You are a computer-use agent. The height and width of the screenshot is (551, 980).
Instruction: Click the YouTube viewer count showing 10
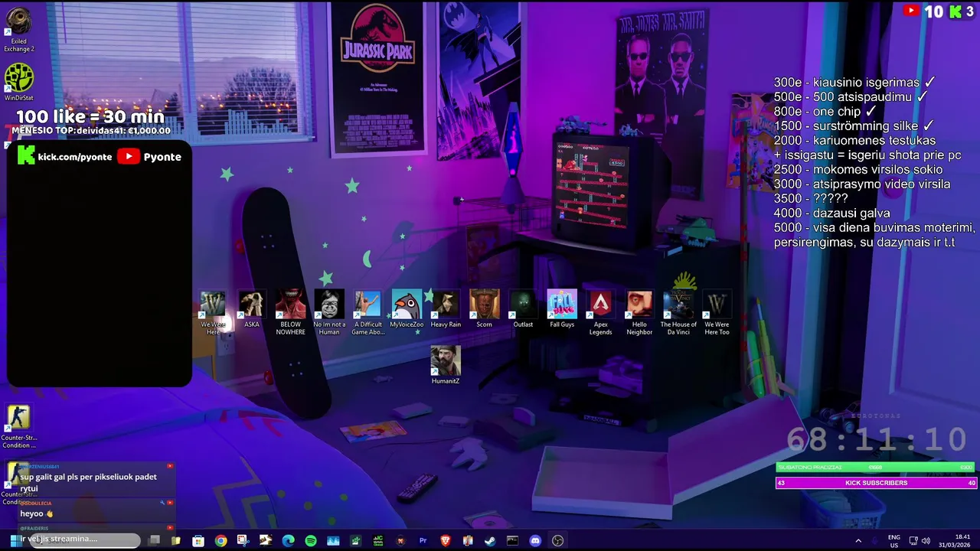[924, 11]
